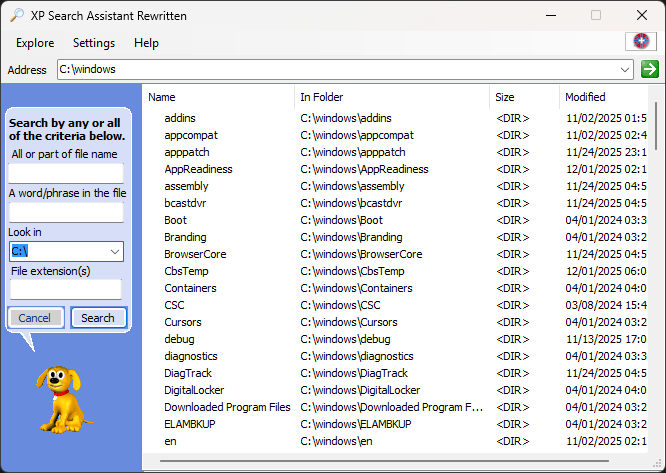The image size is (666, 473).
Task: Select the en folder row
Action: pos(395,441)
